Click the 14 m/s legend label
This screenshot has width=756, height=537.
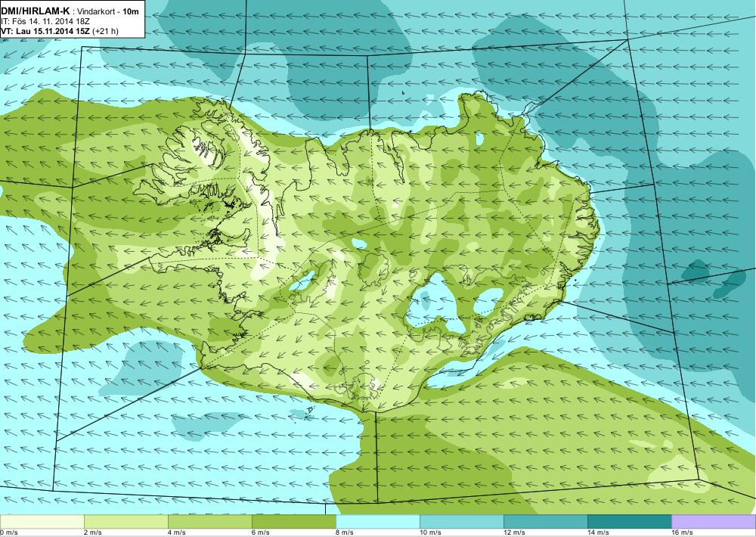598,532
